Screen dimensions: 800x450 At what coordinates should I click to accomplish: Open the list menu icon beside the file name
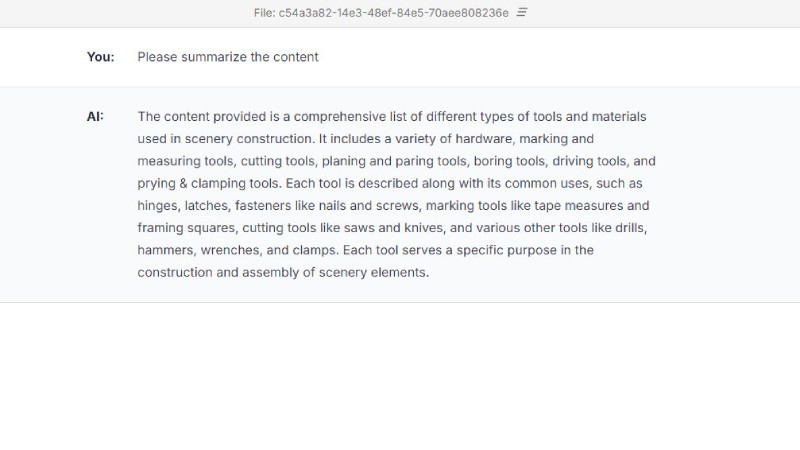click(522, 13)
